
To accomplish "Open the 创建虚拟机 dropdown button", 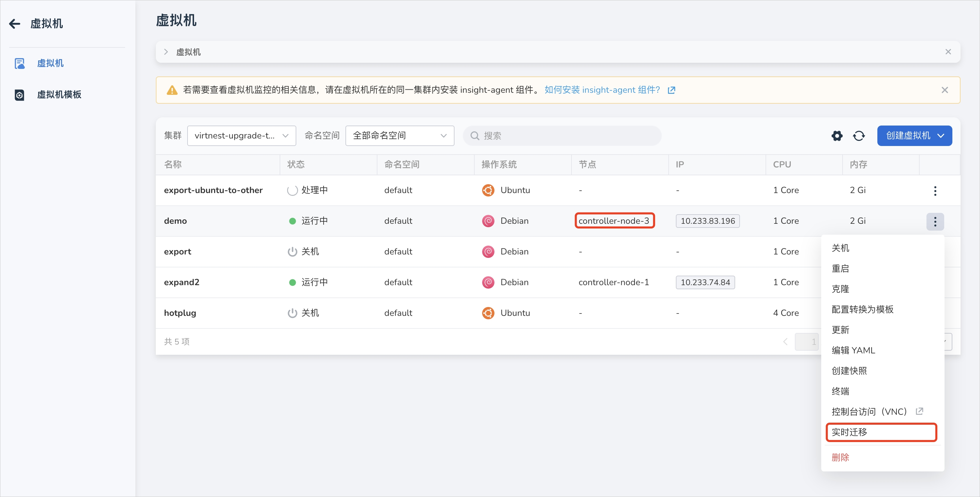I will point(914,136).
